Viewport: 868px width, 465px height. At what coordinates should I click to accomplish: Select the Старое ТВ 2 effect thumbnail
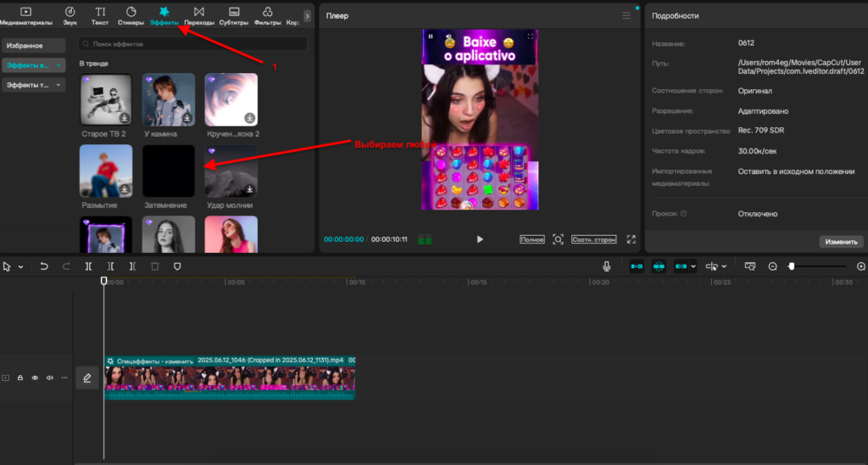point(106,100)
